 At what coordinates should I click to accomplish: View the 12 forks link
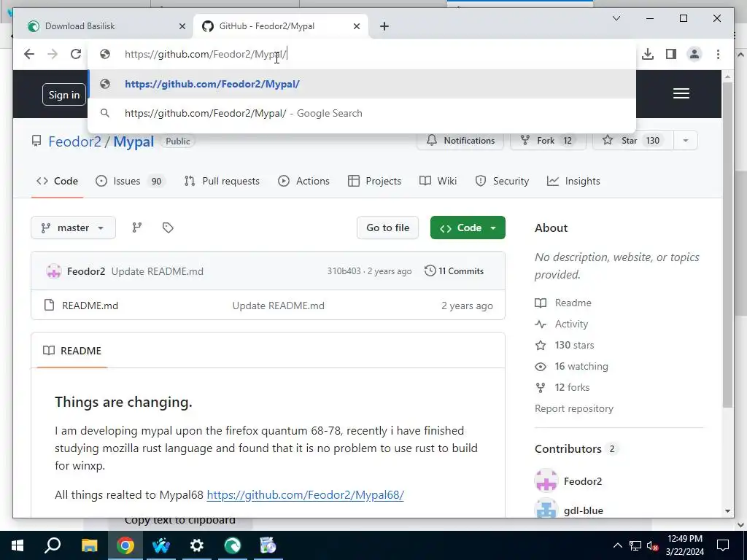coord(562,388)
